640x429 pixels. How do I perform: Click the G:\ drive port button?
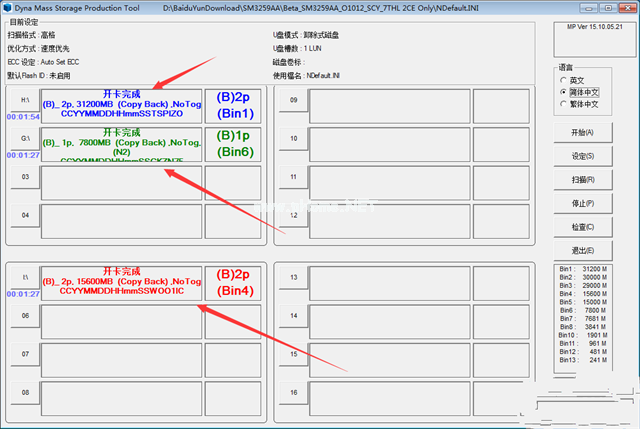pyautogui.click(x=24, y=138)
